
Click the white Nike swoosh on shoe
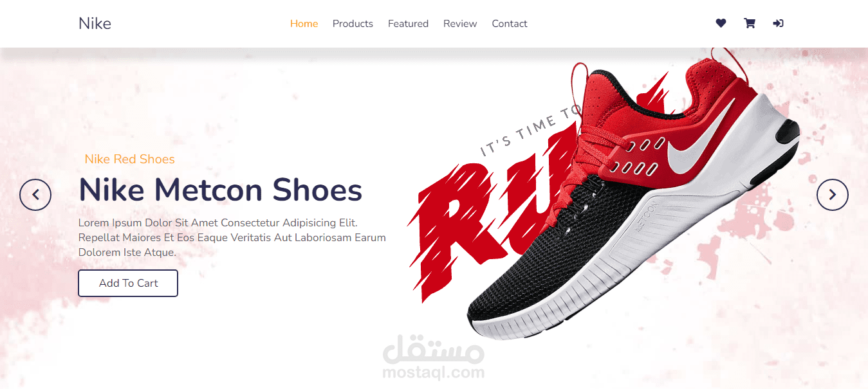(x=700, y=138)
